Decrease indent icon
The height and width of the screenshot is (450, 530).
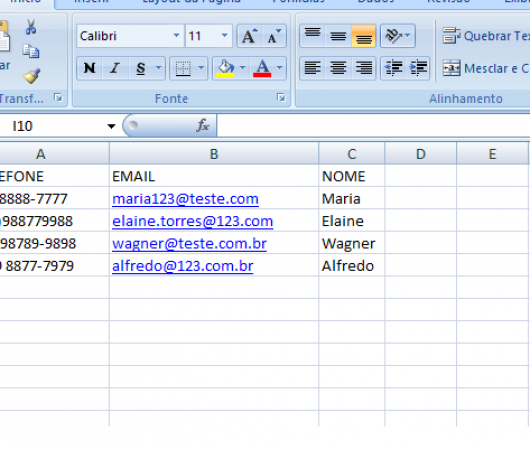coord(393,68)
